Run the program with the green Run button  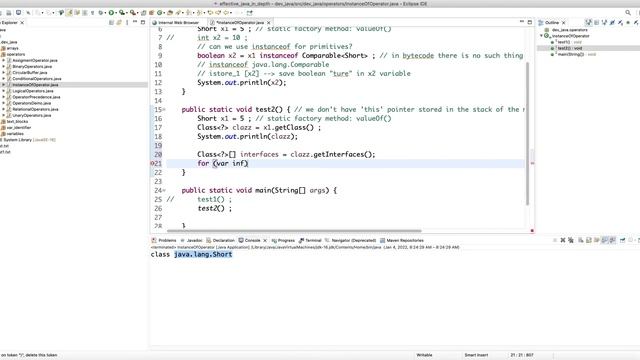click(x=111, y=13)
